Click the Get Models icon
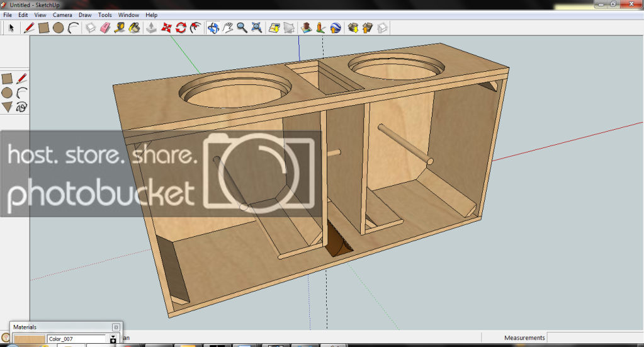This screenshot has width=644, height=347. (353, 28)
